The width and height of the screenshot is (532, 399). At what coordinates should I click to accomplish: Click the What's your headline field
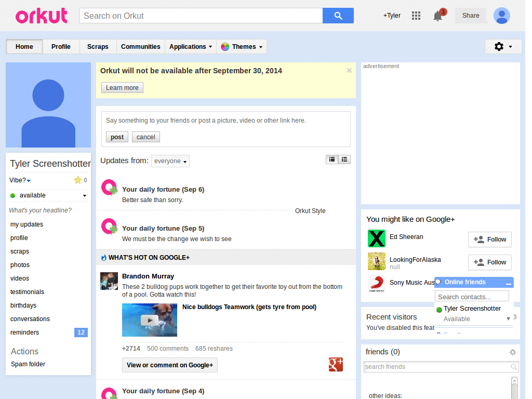coord(40,210)
